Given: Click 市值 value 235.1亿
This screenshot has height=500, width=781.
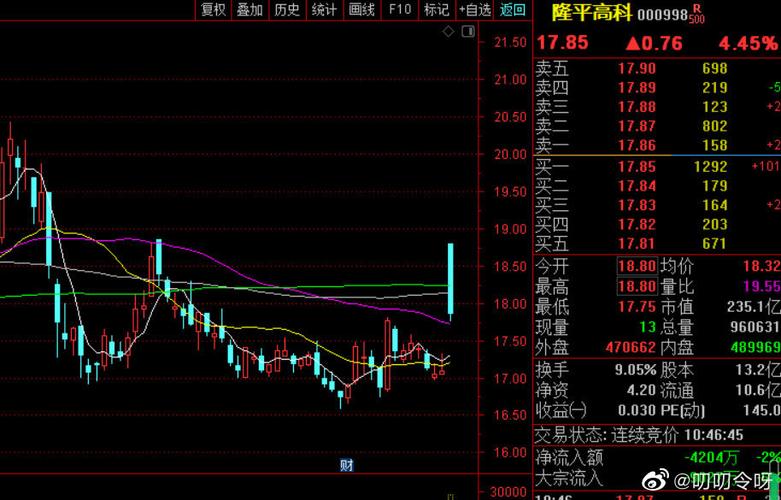Looking at the screenshot, I should [753, 306].
